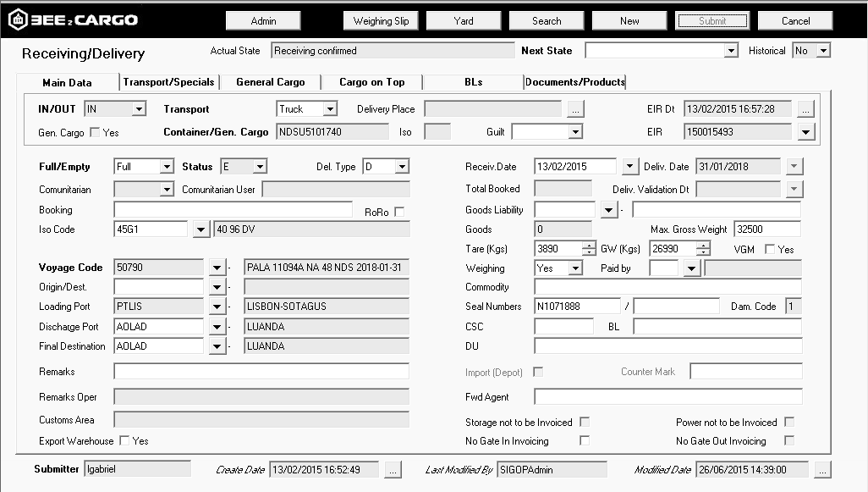
Task: Open the Historical dropdown
Action: pos(824,51)
